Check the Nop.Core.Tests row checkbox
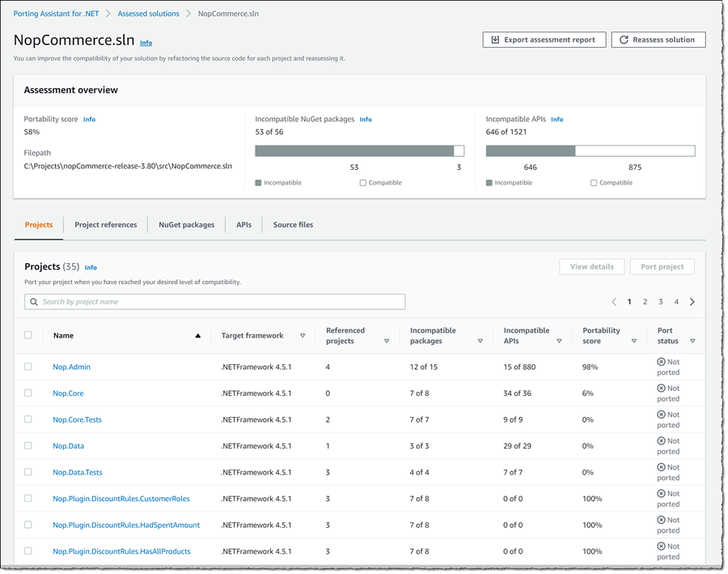Viewport: 728px width, 574px height. (x=28, y=419)
